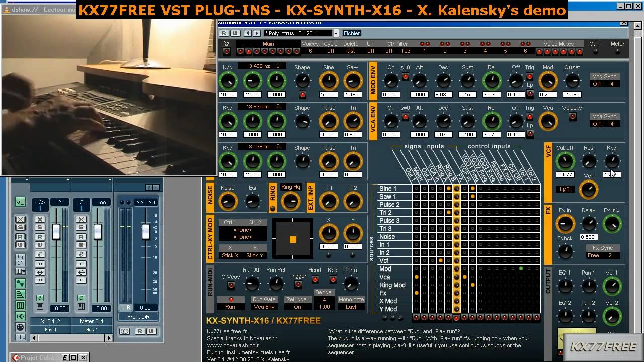The image size is (644, 362).
Task: Toggle the Trigger LED in RUN-MIDI
Action: click(298, 284)
